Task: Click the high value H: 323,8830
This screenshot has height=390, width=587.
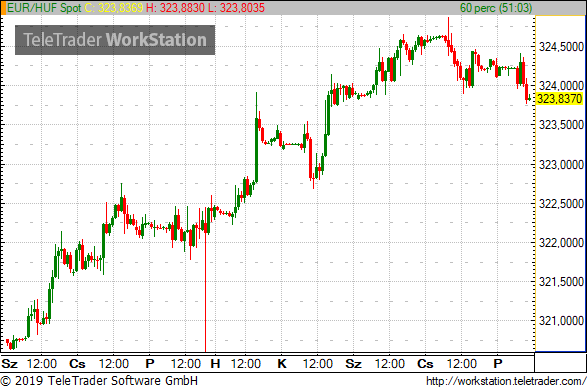Action: pos(176,8)
